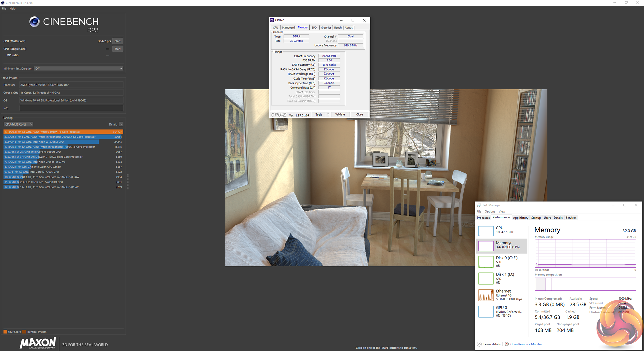This screenshot has height=351, width=644.
Task: Expand the ranking Details arrow in Cinebench
Action: (x=121, y=124)
